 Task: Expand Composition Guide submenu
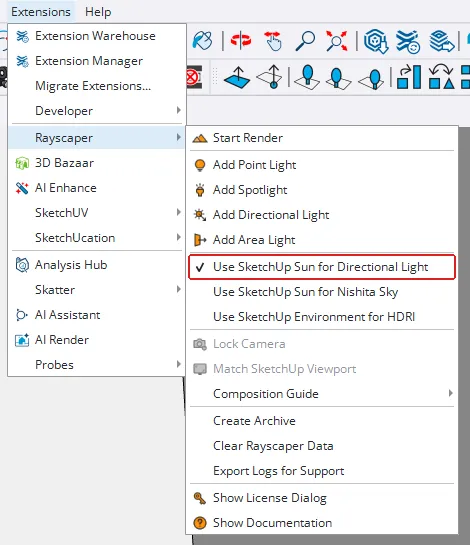pyautogui.click(x=322, y=394)
